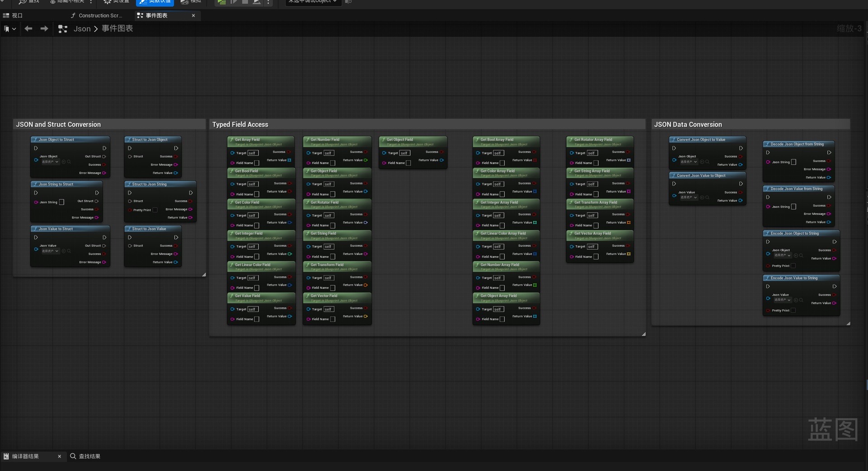Click the viewport grid icon on 视口 tab
Viewport: 868px width, 471px height.
6,15
